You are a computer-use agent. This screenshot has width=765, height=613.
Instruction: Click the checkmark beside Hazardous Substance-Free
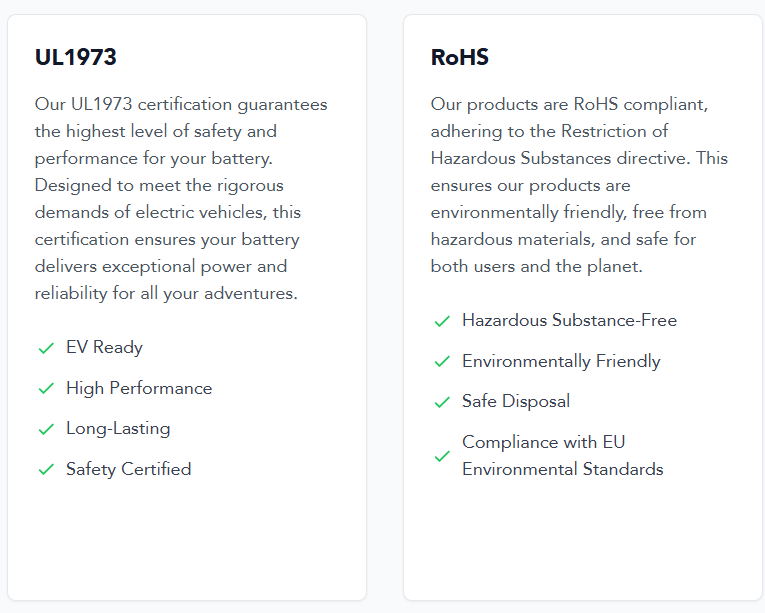(x=442, y=321)
